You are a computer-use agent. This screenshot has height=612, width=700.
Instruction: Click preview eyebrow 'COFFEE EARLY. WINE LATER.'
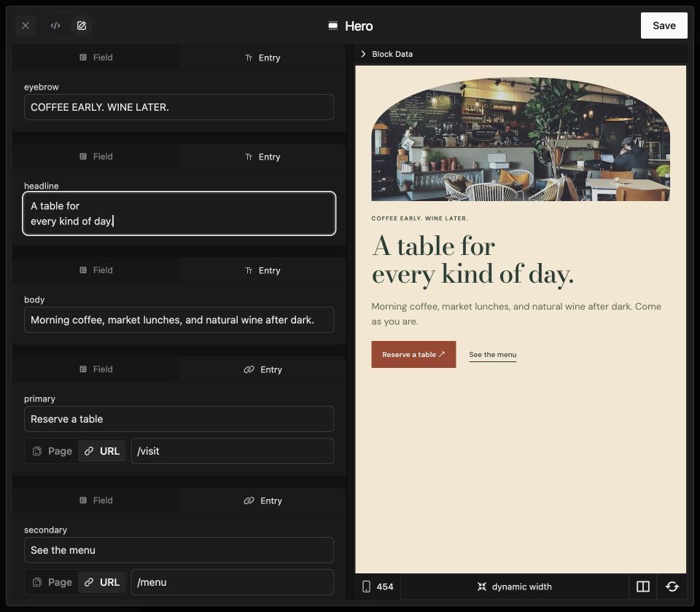420,219
